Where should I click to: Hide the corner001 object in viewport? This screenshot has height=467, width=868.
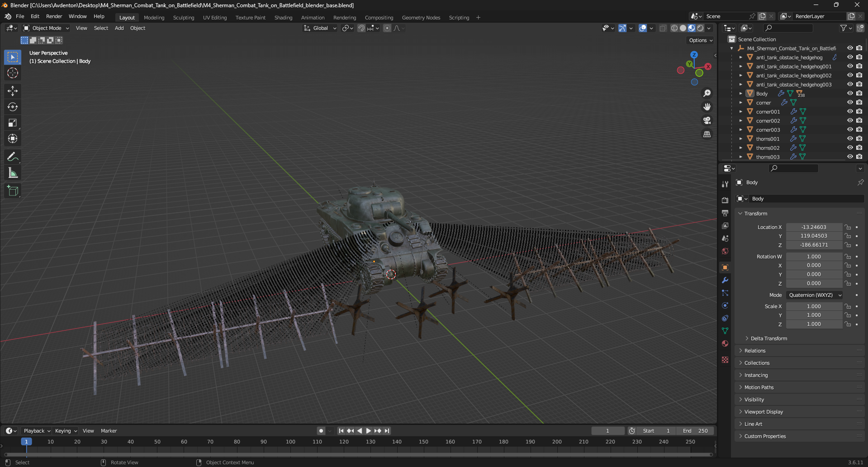[850, 111]
